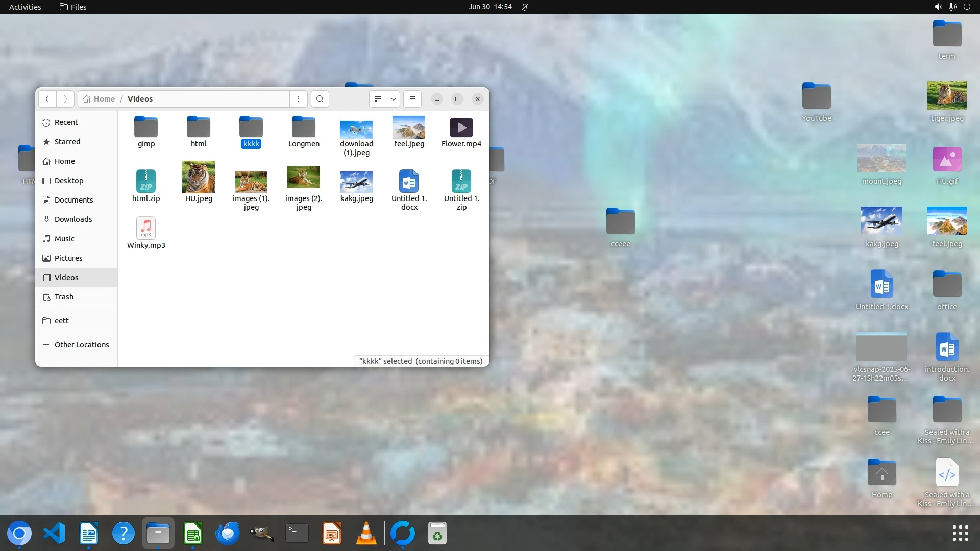Select the html.zip archive file

click(x=146, y=182)
